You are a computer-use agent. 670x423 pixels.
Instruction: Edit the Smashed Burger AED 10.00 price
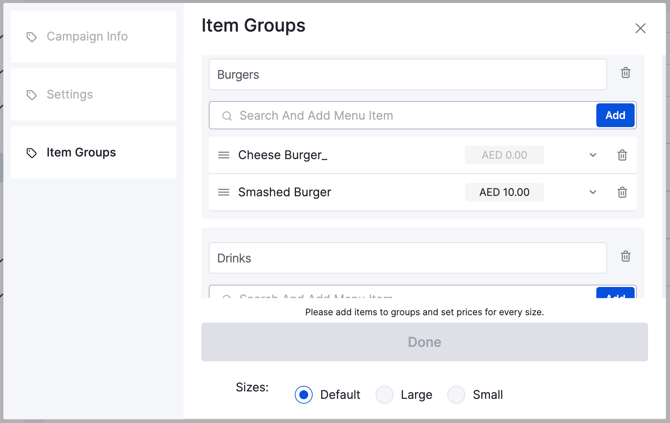504,192
